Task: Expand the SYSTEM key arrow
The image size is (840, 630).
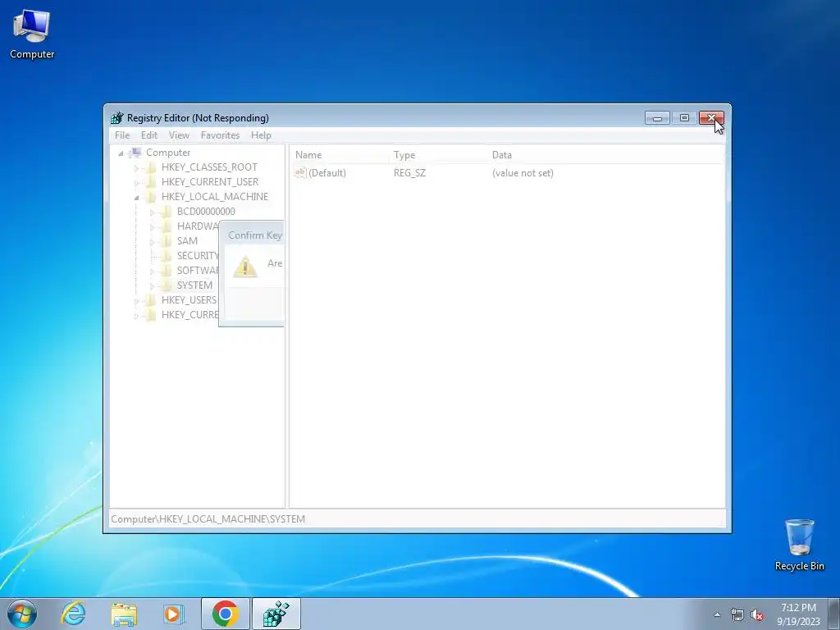Action: (152, 286)
